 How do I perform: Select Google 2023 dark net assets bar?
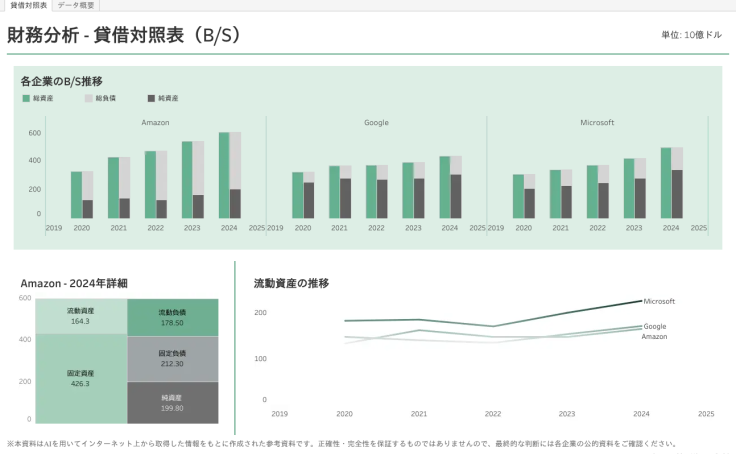[419, 198]
